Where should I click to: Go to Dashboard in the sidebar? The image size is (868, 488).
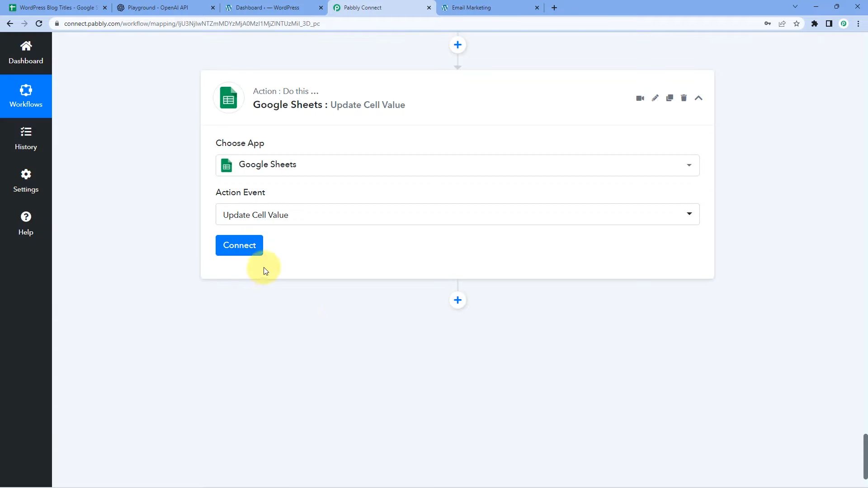[x=26, y=52]
